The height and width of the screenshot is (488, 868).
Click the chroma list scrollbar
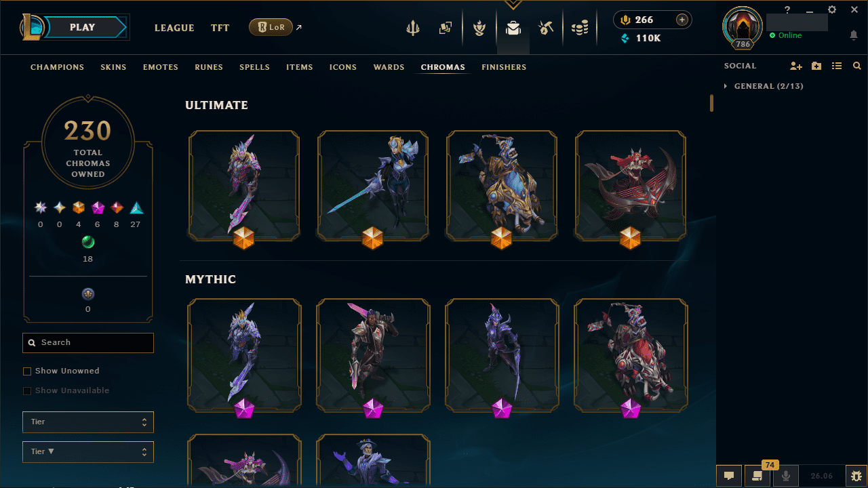(x=711, y=103)
